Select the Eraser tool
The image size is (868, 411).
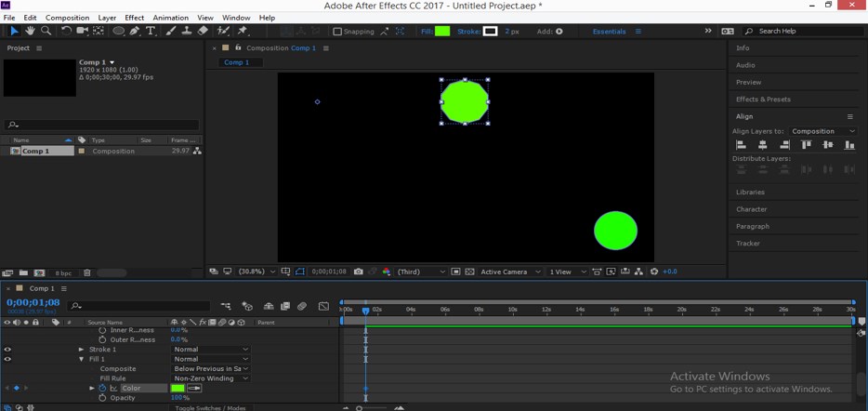click(x=203, y=31)
